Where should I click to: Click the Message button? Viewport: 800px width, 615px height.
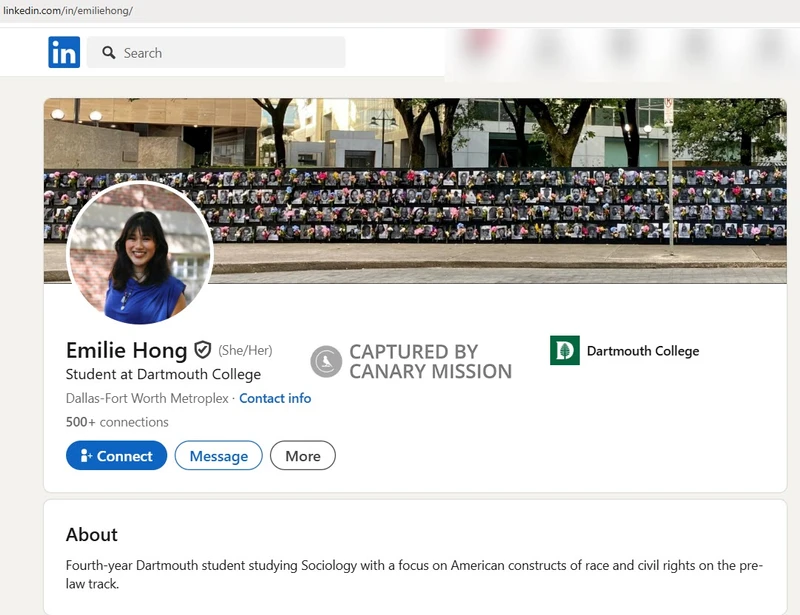218,455
